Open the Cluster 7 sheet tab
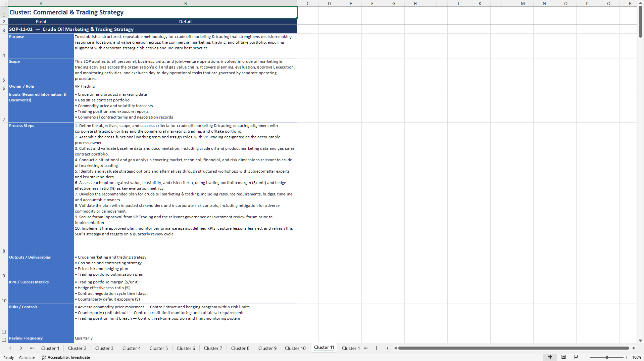Image resolution: width=644 pixels, height=361 pixels. [213, 348]
